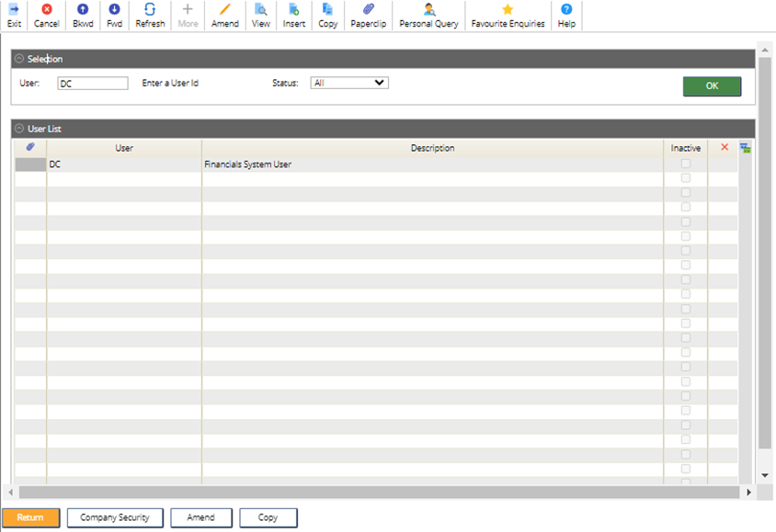
Task: Collapse the Selection panel
Action: point(19,59)
